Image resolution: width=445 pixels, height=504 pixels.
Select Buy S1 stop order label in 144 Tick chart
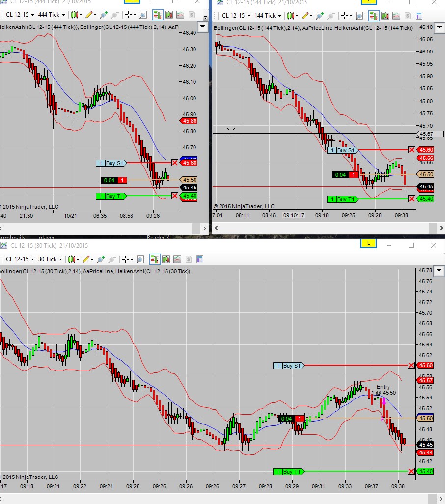click(342, 150)
